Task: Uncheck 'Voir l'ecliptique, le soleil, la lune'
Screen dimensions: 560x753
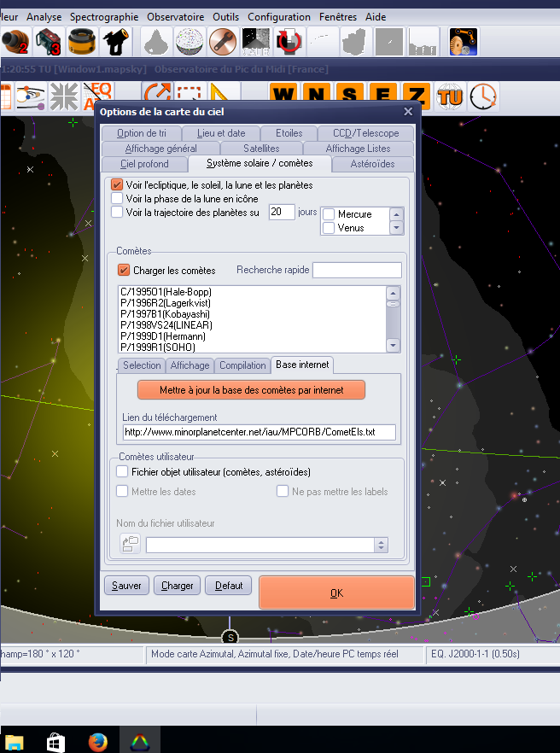Action: 118,184
